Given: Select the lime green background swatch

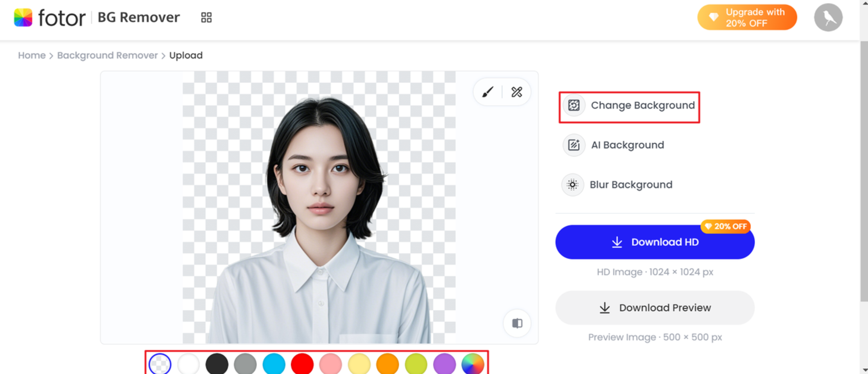Looking at the screenshot, I should pyautogui.click(x=416, y=364).
